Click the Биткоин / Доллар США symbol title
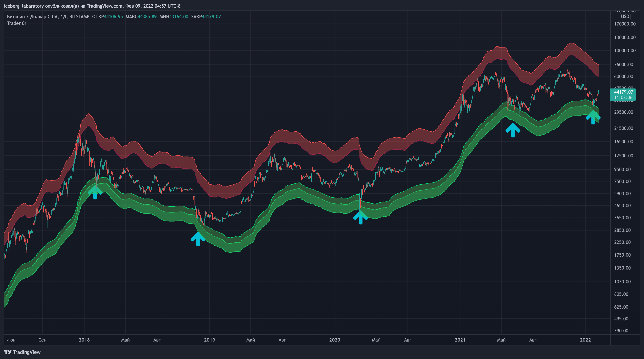Viewport: 644px width, 359px height. coord(32,16)
